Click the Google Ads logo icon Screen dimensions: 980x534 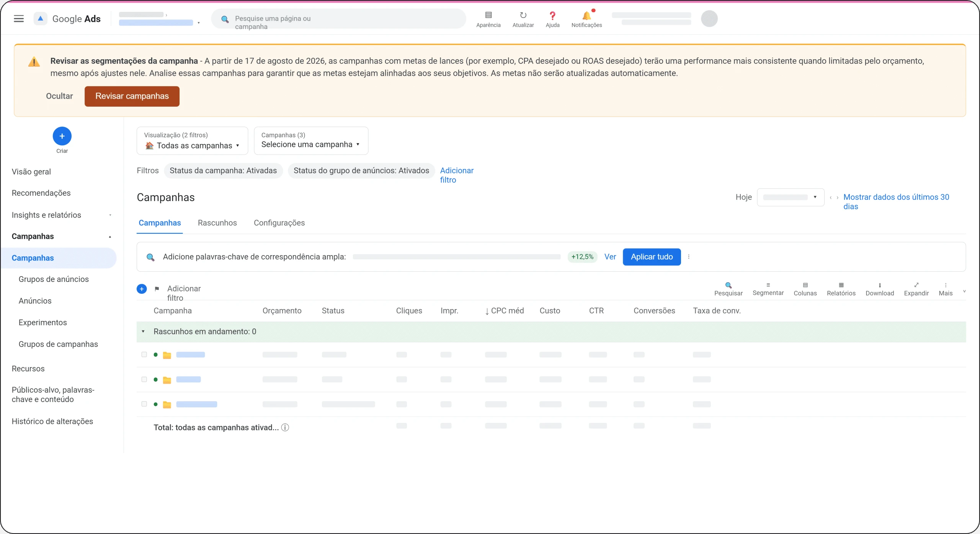tap(40, 18)
